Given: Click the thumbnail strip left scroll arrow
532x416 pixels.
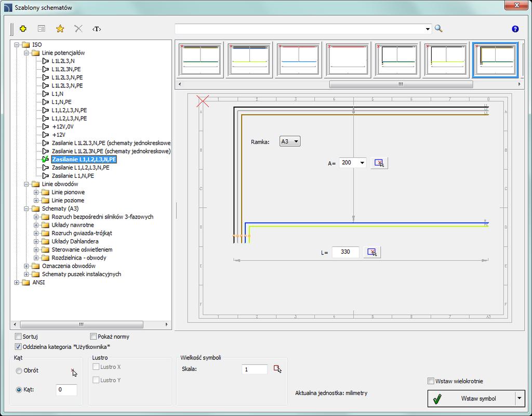Looking at the screenshot, I should click(179, 84).
